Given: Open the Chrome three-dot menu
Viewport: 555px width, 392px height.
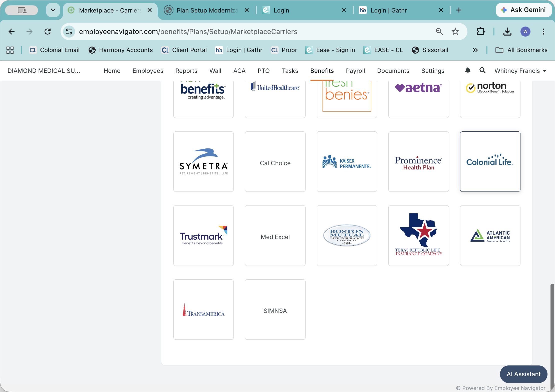Looking at the screenshot, I should coord(543,32).
